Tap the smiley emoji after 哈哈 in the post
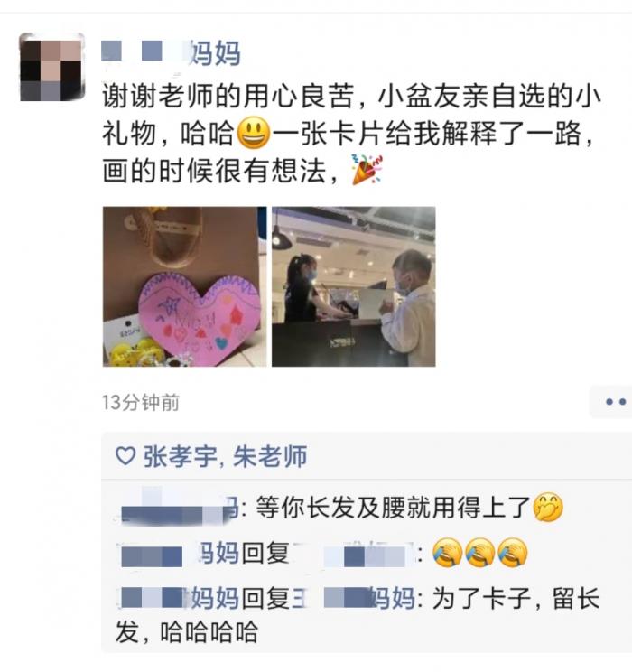 coord(254,134)
